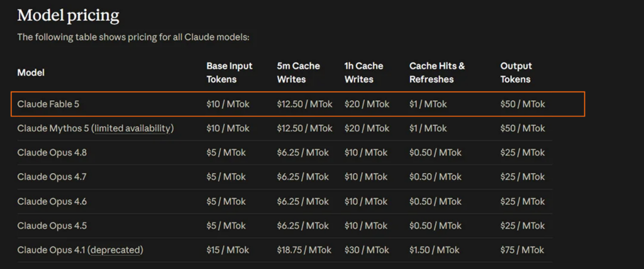This screenshot has width=644, height=269.
Task: Click Claude Fable 5 cache hits price '$1 / MTok'
Action: [428, 104]
